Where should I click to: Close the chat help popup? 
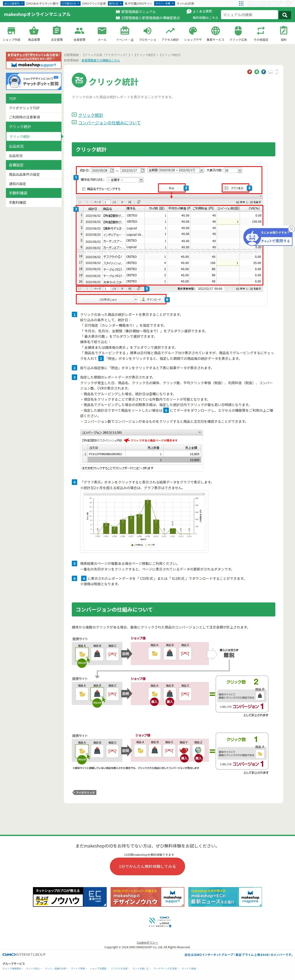(291, 229)
